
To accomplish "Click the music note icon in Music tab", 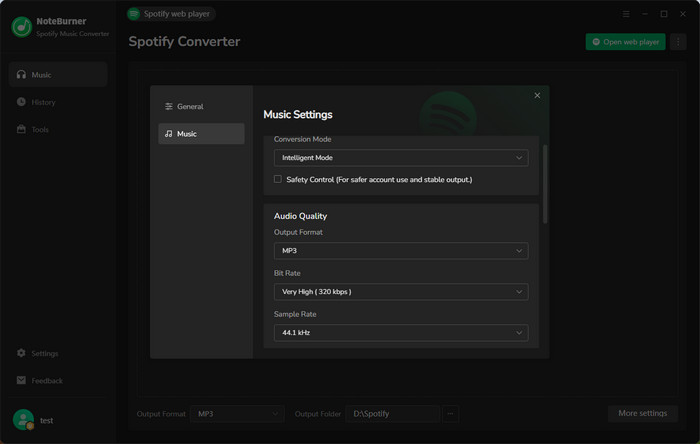I will point(169,133).
